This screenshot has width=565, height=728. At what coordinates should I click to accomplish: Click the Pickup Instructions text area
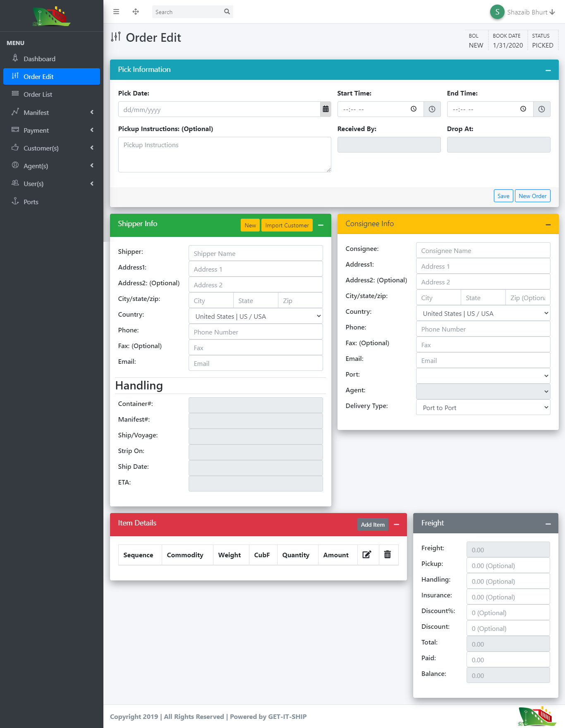coord(225,155)
